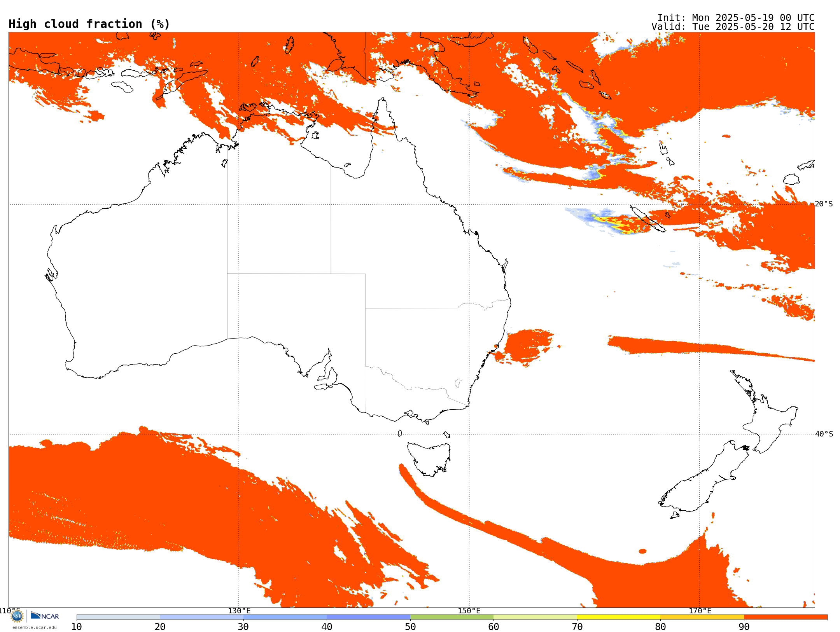840x632 pixels.
Task: Click the colorbar tick label 90
Action: click(x=744, y=627)
